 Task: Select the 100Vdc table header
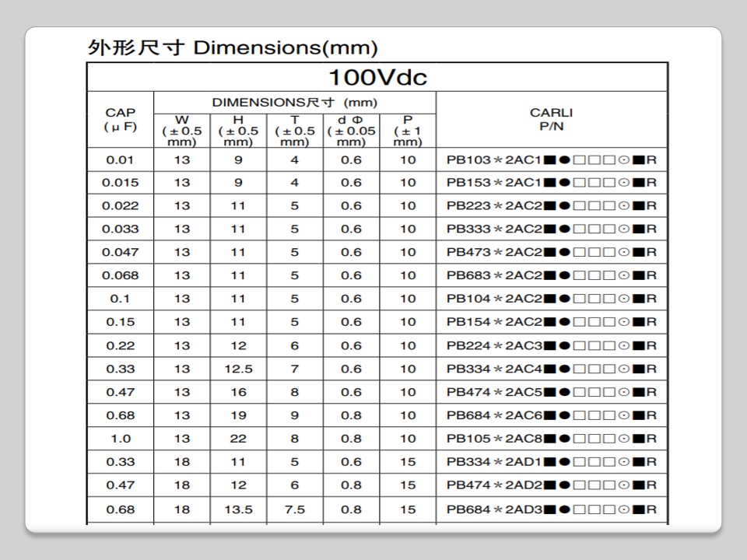click(x=377, y=78)
